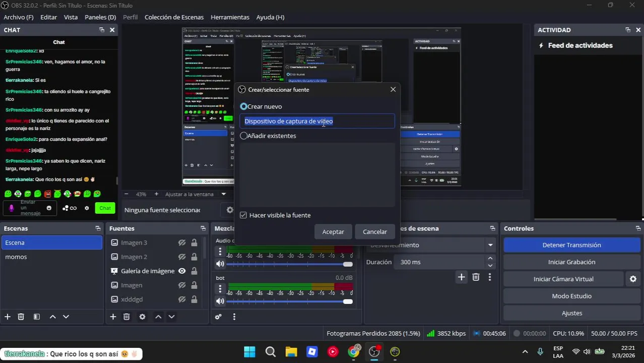Mute the Audio channel above bot via its speaker icon

click(x=220, y=264)
